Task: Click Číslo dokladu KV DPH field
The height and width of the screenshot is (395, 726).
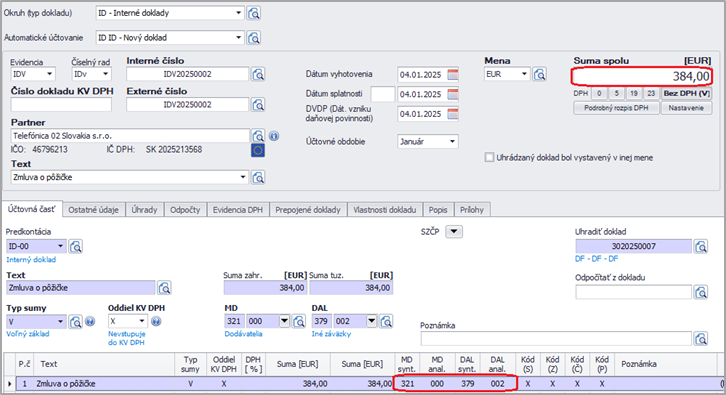Action: (x=61, y=105)
